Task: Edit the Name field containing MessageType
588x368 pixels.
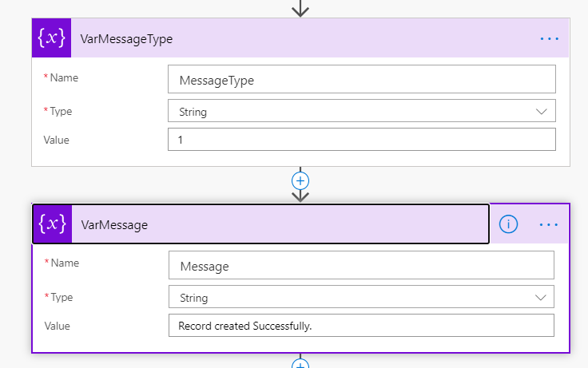Action: tap(362, 79)
